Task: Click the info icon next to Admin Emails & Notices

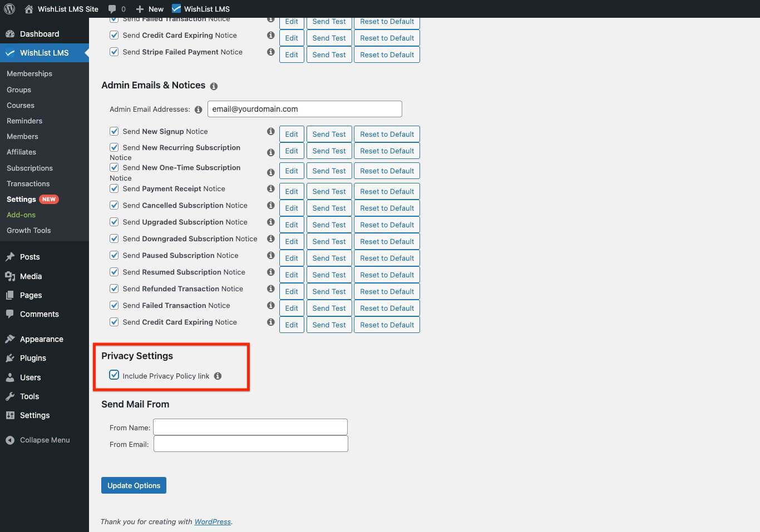Action: pos(214,86)
